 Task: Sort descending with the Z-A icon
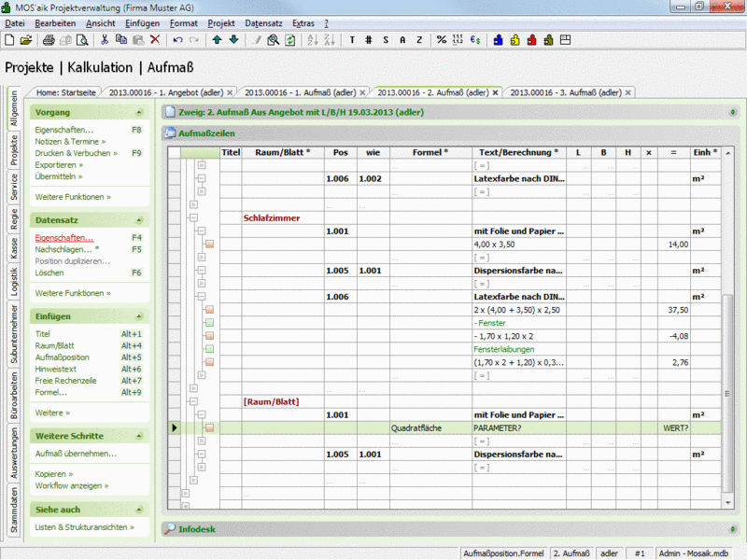tap(330, 40)
